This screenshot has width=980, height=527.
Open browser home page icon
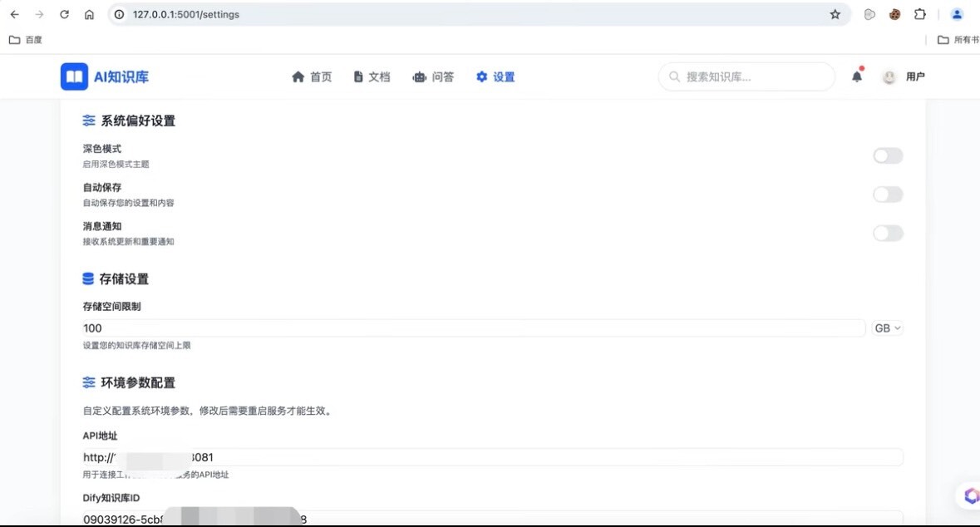90,14
